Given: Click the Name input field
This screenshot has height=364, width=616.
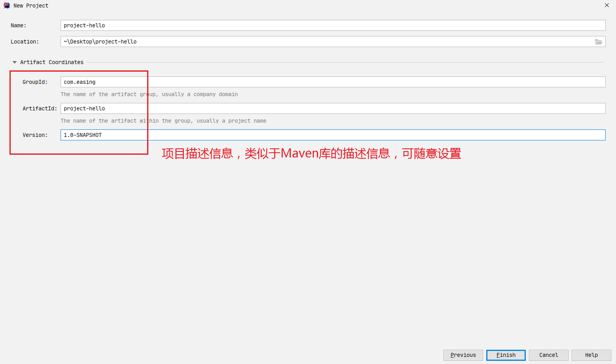Looking at the screenshot, I should pyautogui.click(x=333, y=25).
